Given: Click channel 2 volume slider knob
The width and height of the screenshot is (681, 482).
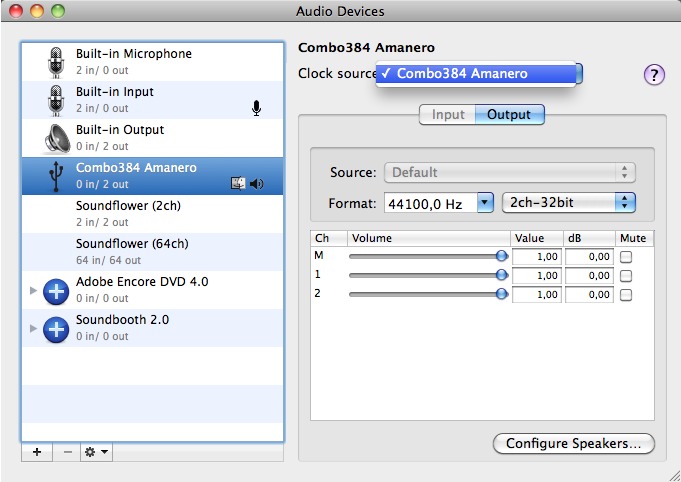Looking at the screenshot, I should [x=502, y=294].
